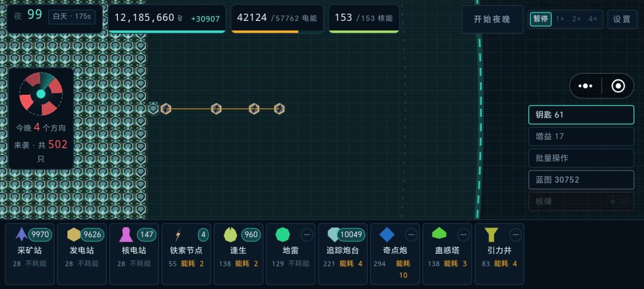Select the 逢生 building card
644x289 pixels.
[x=238, y=254]
